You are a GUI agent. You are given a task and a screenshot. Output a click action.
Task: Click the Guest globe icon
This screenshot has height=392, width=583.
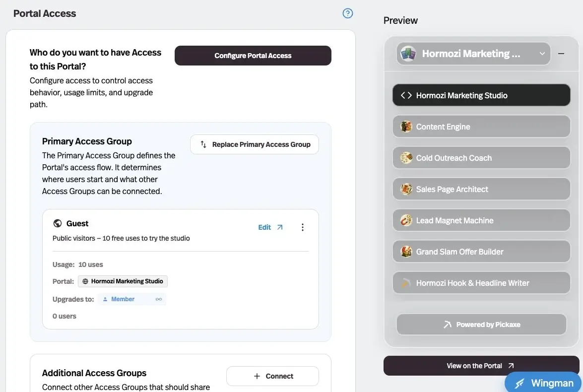[58, 223]
